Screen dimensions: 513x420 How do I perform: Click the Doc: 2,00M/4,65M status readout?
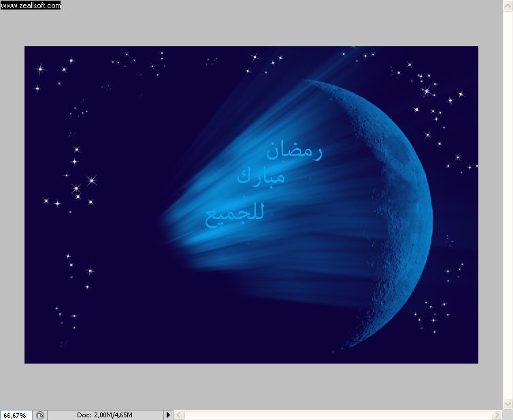(105, 415)
